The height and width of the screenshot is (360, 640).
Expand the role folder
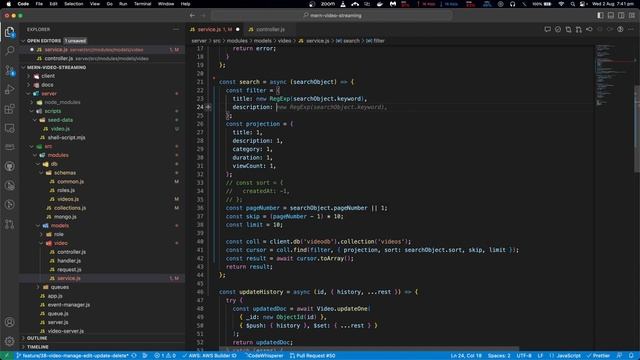(x=59, y=234)
